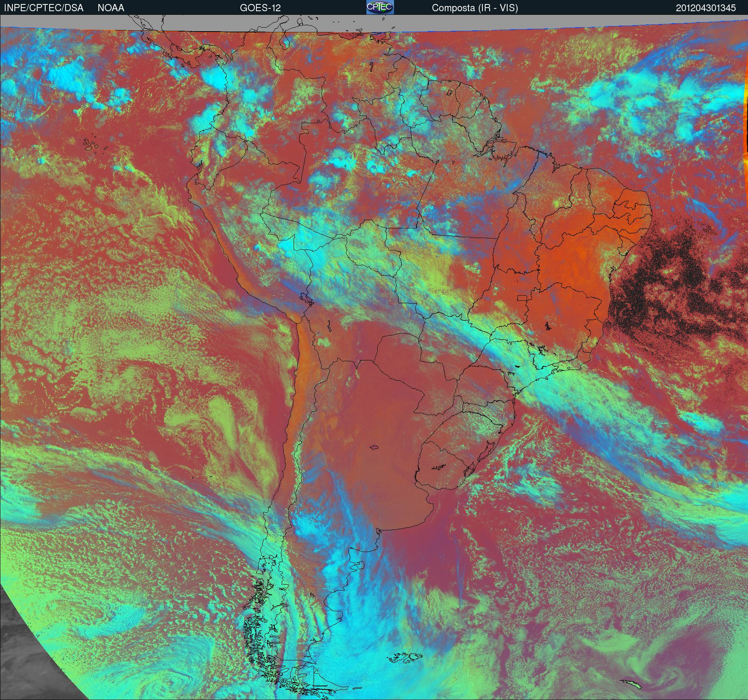The width and height of the screenshot is (748, 700).
Task: Click the CPTEC logo in header
Action: click(380, 7)
